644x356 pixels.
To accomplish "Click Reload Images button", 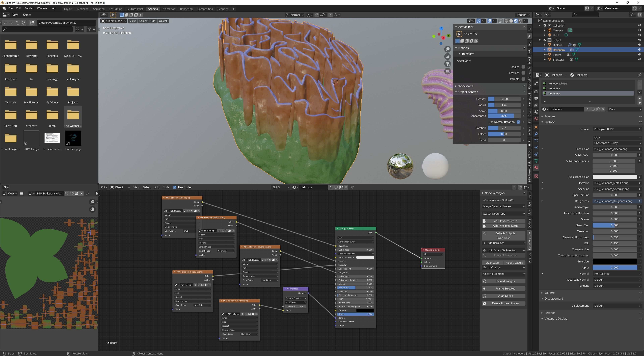I will [503, 281].
